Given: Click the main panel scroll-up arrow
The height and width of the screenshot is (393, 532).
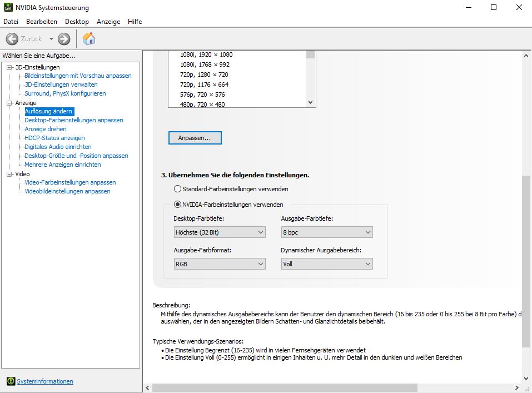Looking at the screenshot, I should (526, 56).
